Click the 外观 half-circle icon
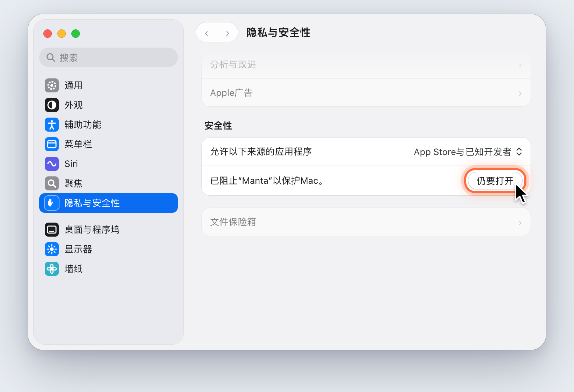The height and width of the screenshot is (392, 574). point(52,105)
